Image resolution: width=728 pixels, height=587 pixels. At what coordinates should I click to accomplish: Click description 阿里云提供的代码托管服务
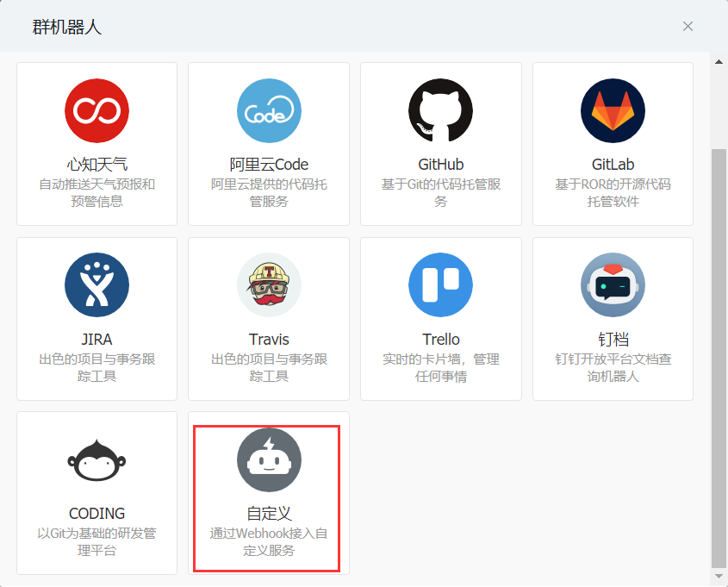[x=269, y=193]
